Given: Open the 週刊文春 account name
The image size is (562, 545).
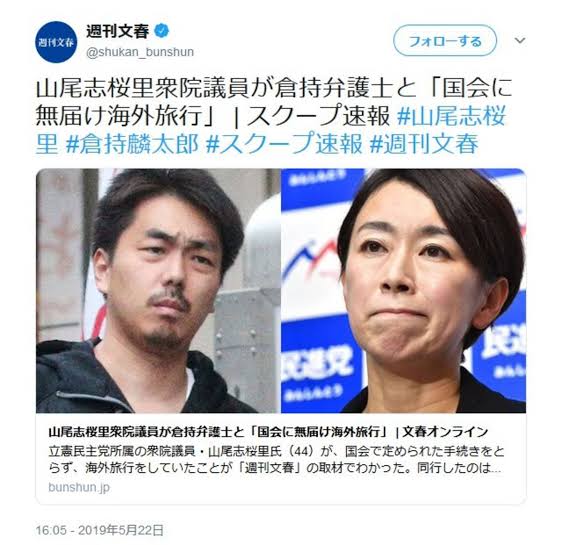Looking at the screenshot, I should click(x=117, y=32).
